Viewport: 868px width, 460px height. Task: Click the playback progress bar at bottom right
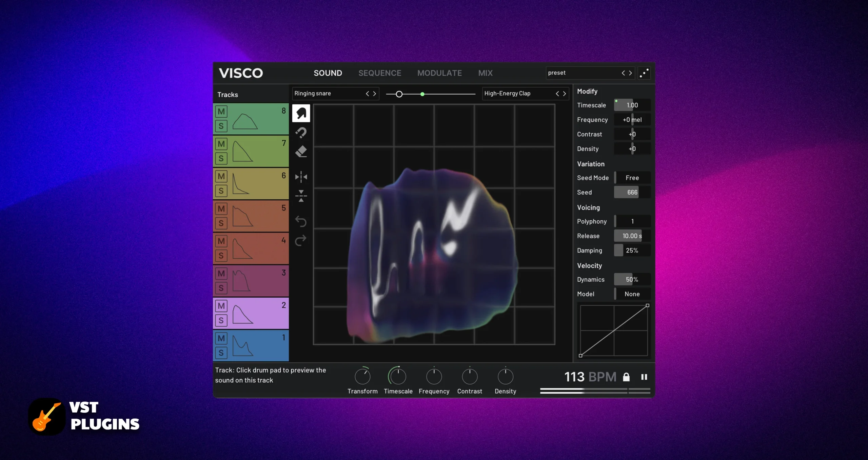click(595, 391)
